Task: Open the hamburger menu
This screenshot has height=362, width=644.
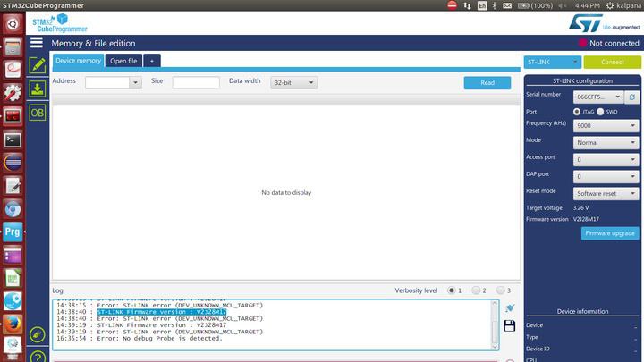Action: [x=37, y=42]
